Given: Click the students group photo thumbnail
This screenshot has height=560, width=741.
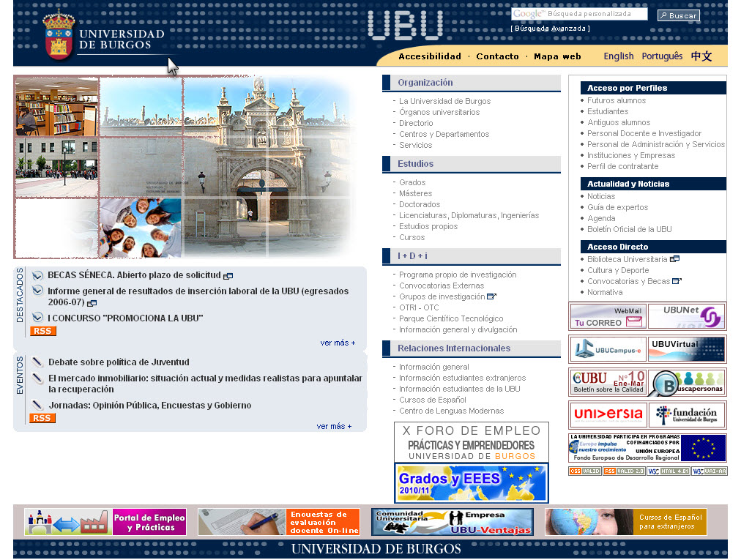Looking at the screenshot, I should click(141, 228).
